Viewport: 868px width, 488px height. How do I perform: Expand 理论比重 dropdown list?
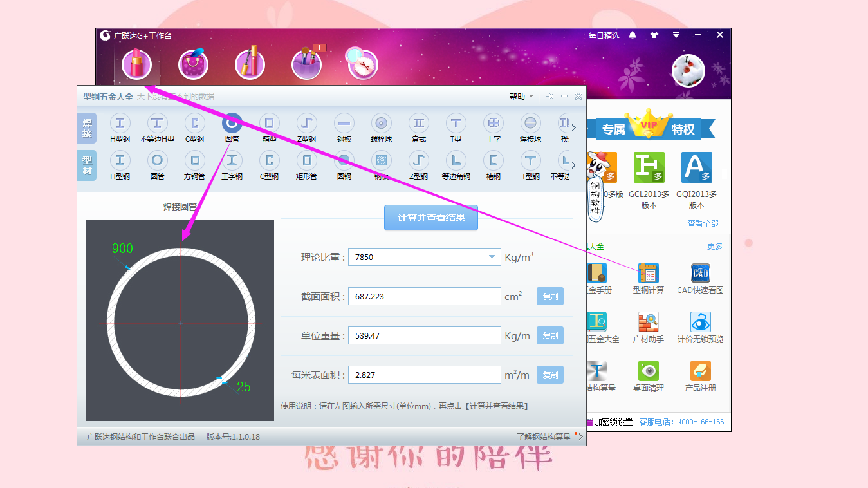(492, 257)
